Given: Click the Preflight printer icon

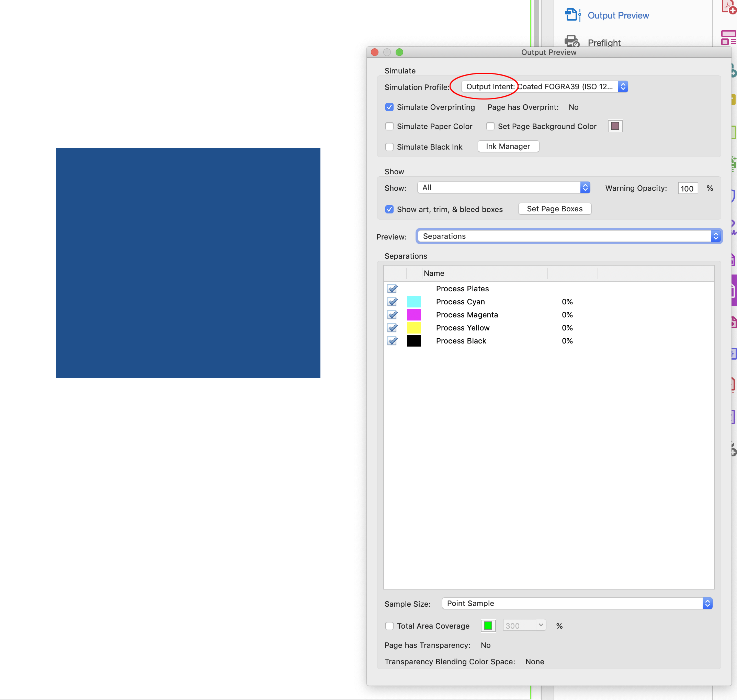Looking at the screenshot, I should point(572,42).
